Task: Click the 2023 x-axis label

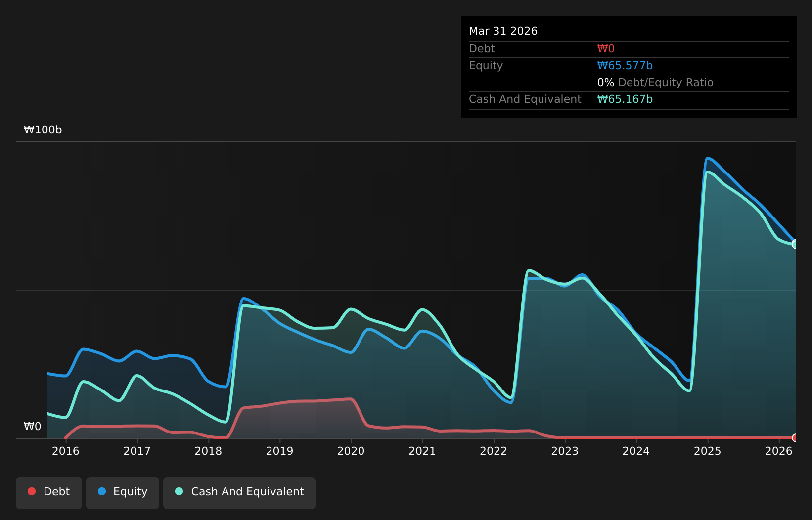Action: coord(565,451)
